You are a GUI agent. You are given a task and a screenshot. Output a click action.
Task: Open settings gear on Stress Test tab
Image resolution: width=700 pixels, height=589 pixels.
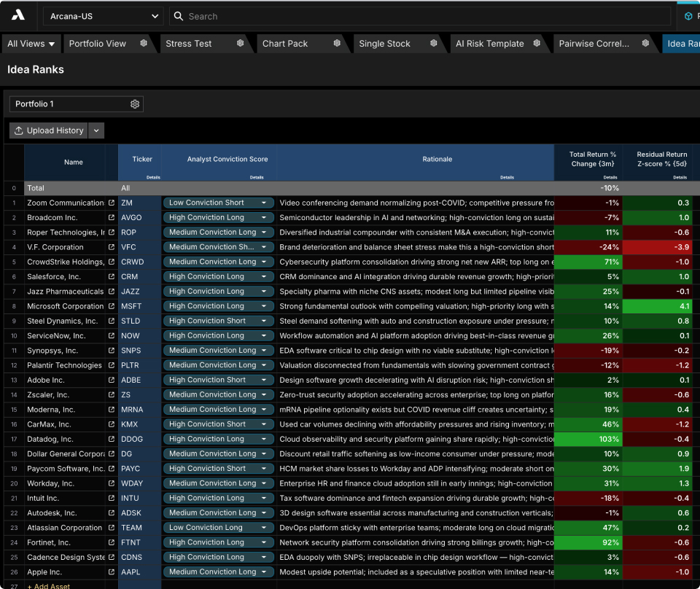click(240, 43)
